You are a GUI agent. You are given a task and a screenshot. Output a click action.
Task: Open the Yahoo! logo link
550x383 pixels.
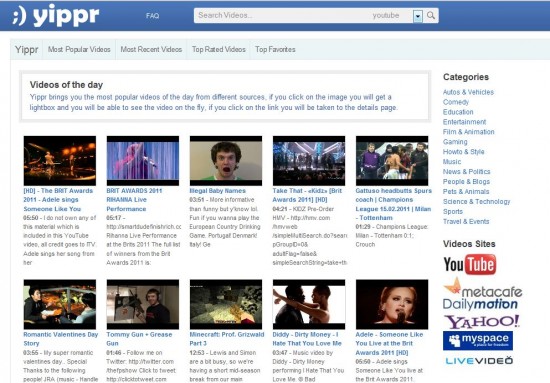click(482, 322)
